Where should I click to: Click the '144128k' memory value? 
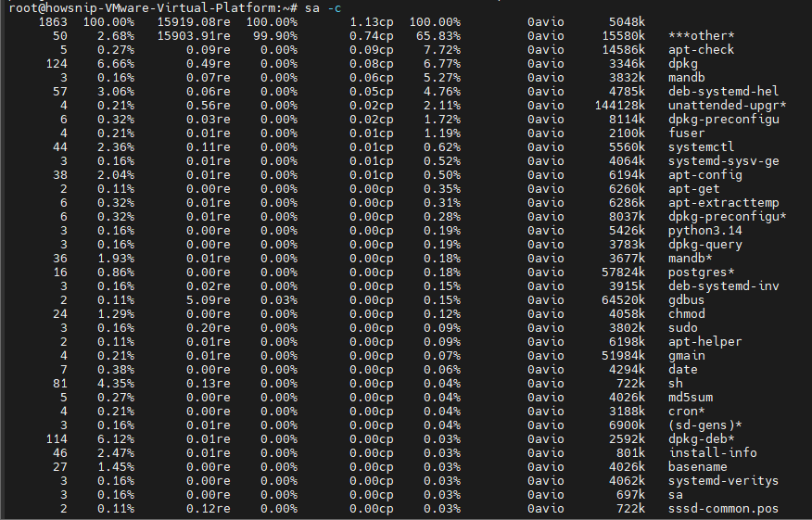pos(620,105)
